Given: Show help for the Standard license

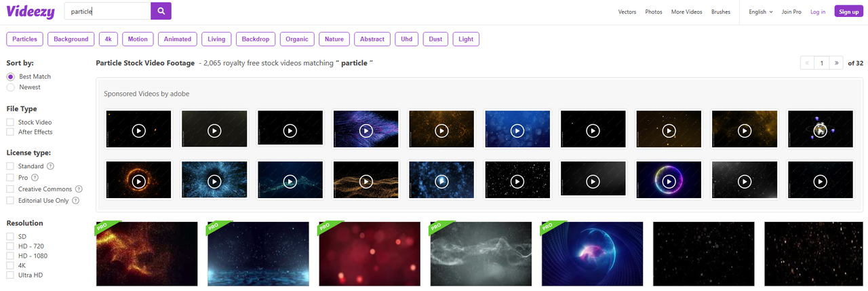Looking at the screenshot, I should (51, 166).
